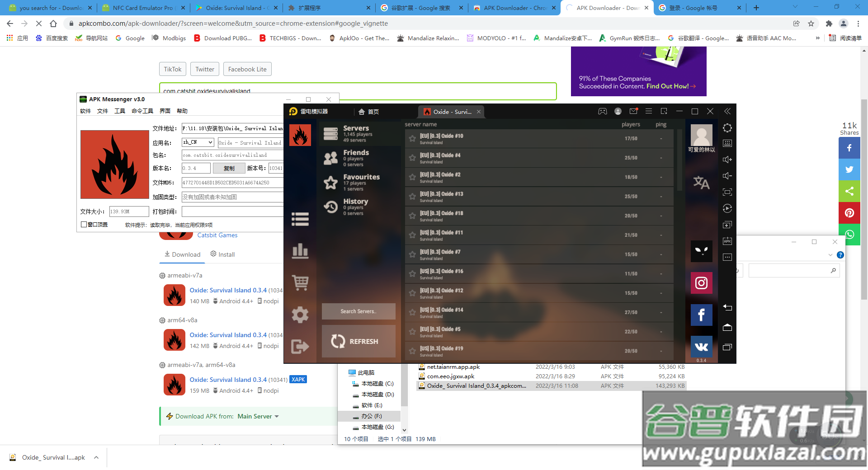Expand download options for Oxide apk file
The image size is (868, 470).
click(96, 457)
